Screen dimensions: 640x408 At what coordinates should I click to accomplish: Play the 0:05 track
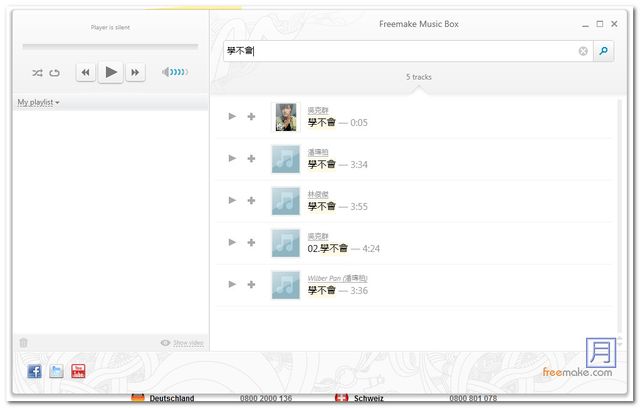coord(232,117)
